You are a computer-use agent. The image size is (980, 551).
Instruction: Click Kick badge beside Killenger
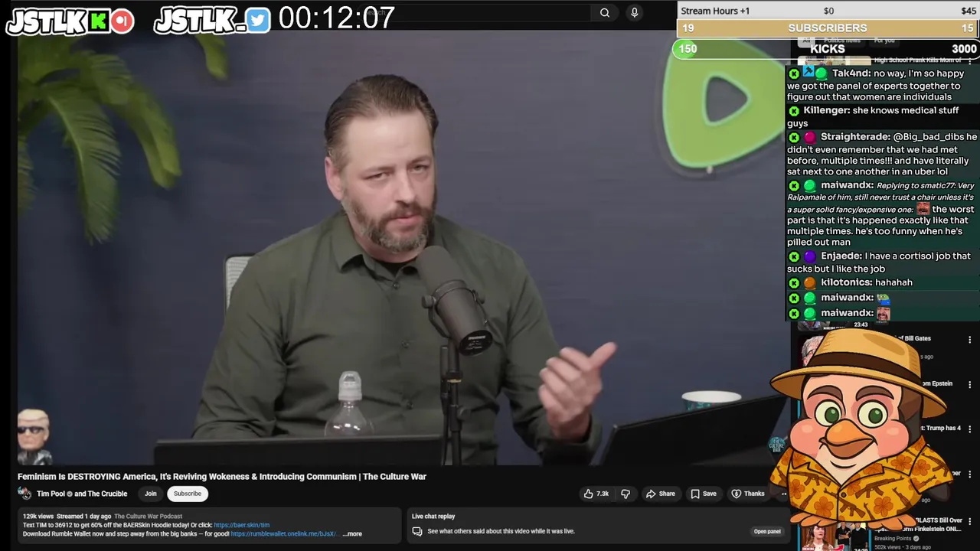(794, 111)
